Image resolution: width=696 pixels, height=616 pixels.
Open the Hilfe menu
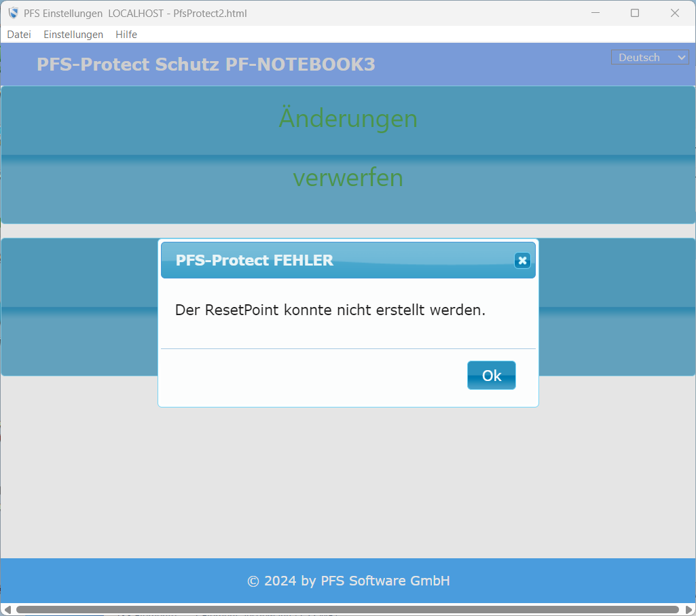(x=126, y=35)
